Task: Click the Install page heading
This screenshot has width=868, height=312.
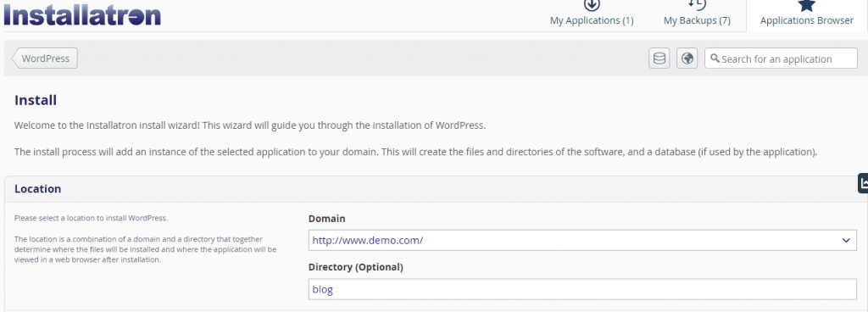Action: coord(36,100)
